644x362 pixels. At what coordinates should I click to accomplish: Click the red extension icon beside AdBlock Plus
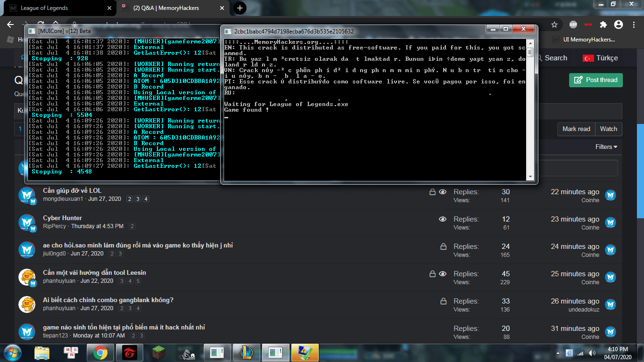coord(588,25)
